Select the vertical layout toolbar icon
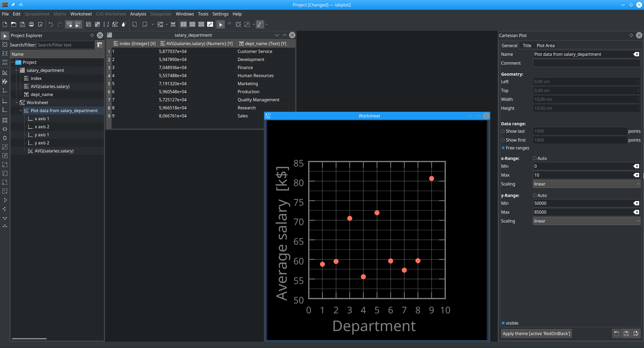Screen dimensions: 644x348 pyautogui.click(x=184, y=24)
